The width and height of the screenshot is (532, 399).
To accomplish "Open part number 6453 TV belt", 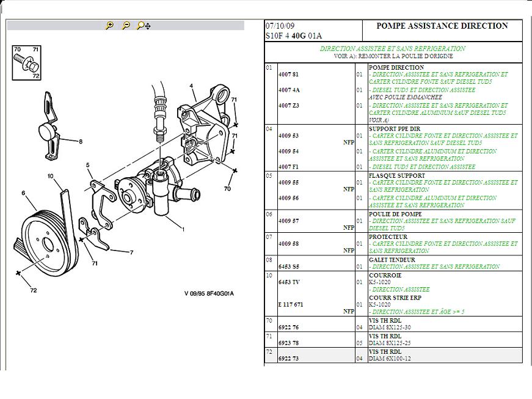I will [x=288, y=282].
